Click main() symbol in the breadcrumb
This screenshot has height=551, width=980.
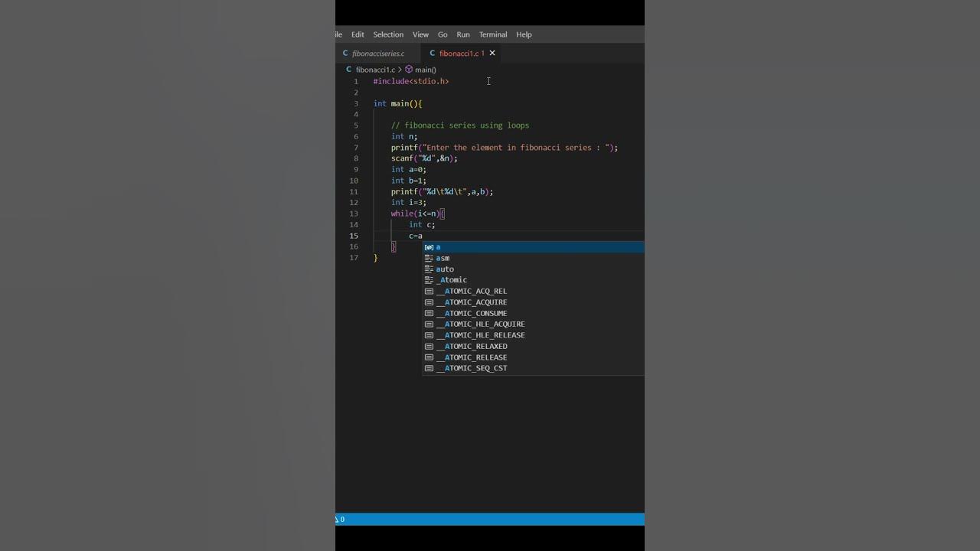(426, 70)
